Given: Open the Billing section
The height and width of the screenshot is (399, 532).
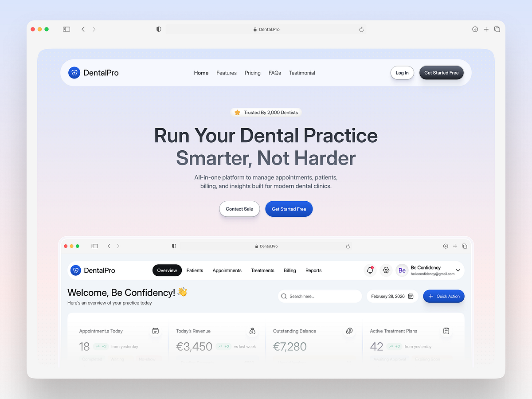Looking at the screenshot, I should tap(289, 270).
